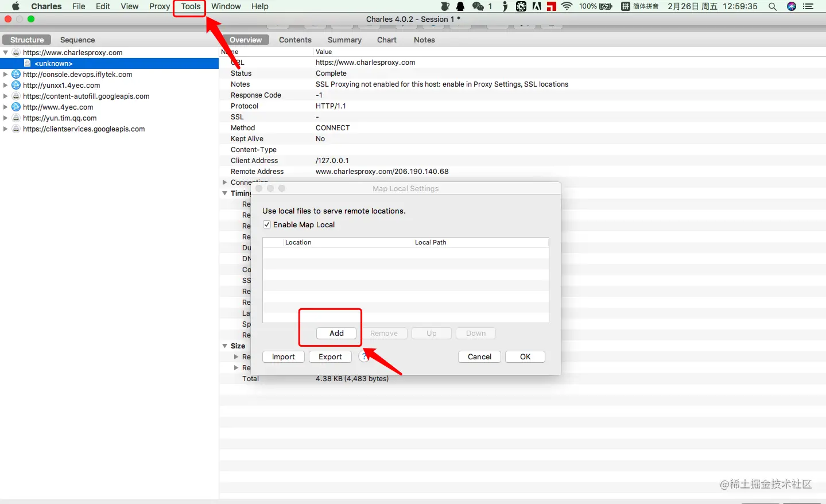
Task: Click the Adobe icon in menu bar
Action: click(537, 6)
